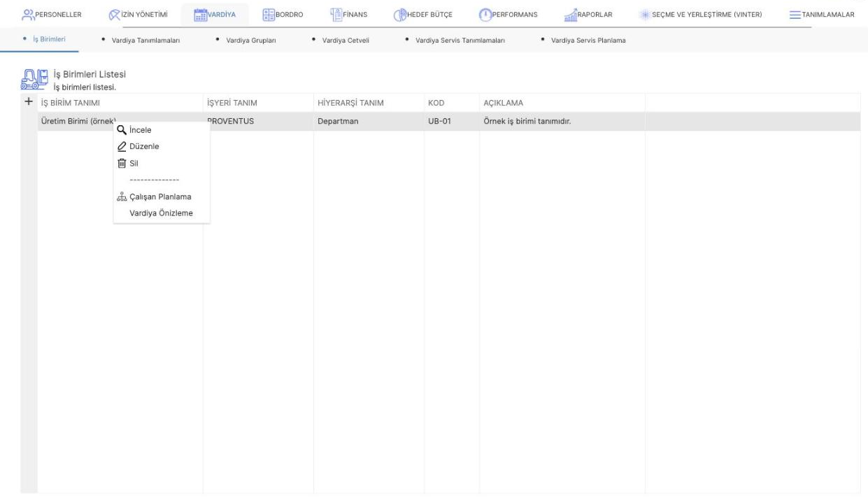Click the forklift icon beside İş Birimleri Listesi
The image size is (868, 500).
point(34,80)
